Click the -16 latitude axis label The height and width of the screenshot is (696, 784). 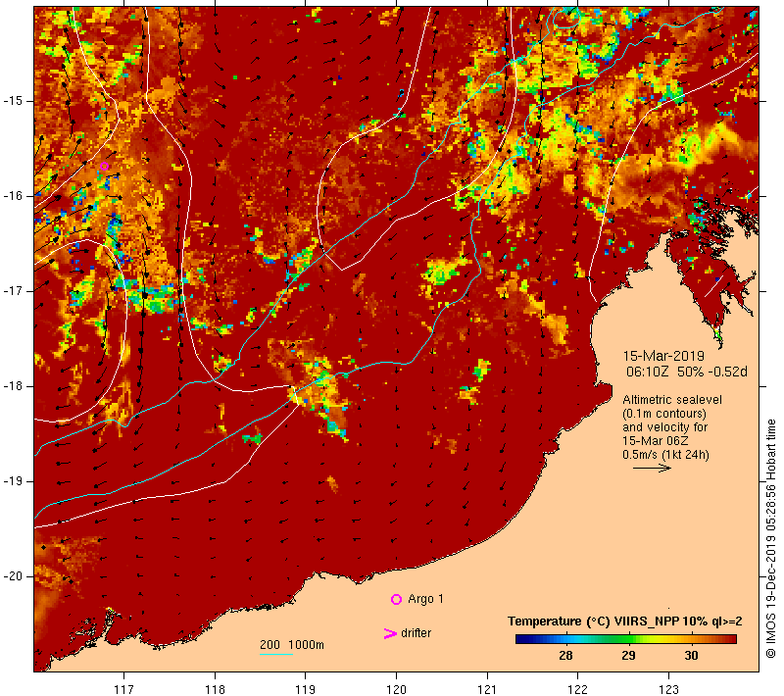pyautogui.click(x=12, y=196)
